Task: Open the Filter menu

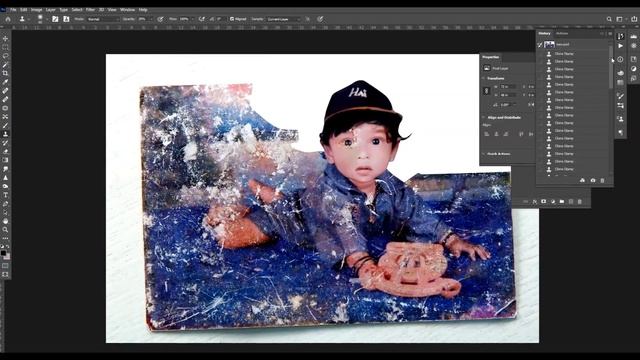Action: 90,9
